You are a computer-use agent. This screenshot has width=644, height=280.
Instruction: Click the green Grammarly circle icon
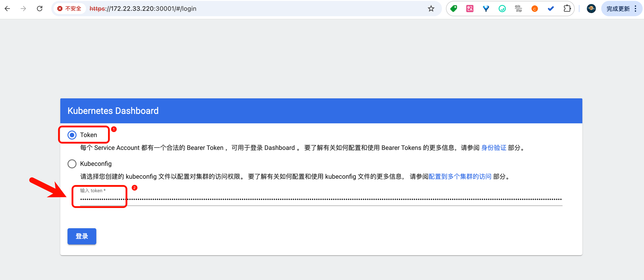tap(502, 9)
